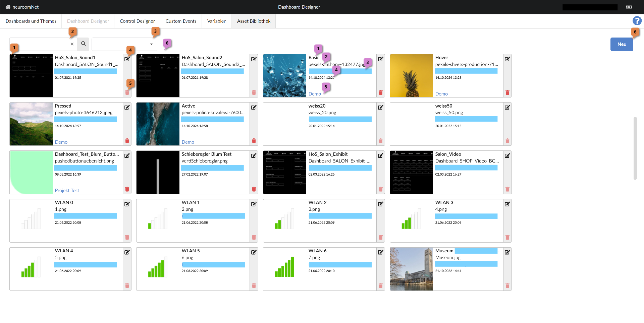Viewport: 644px width, 323px height.
Task: Open the language switch icon in header
Action: 629,7
